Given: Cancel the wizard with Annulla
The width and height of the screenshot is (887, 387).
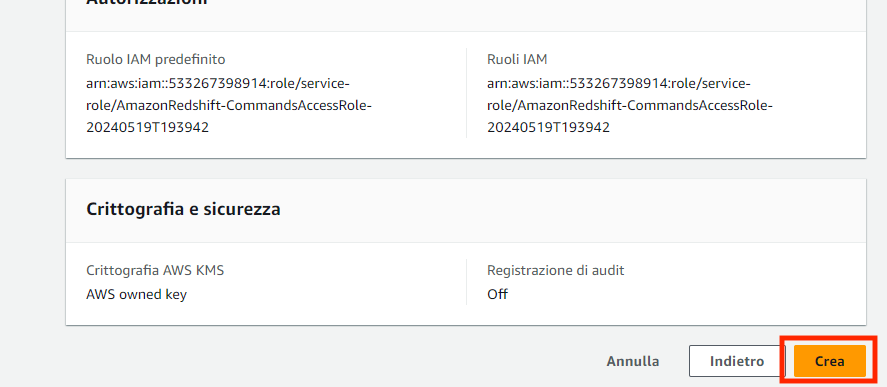Looking at the screenshot, I should tap(632, 361).
